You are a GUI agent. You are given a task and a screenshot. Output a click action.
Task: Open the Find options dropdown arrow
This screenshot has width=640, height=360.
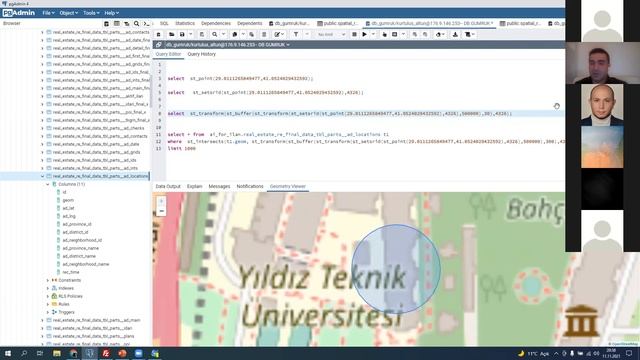223,35
